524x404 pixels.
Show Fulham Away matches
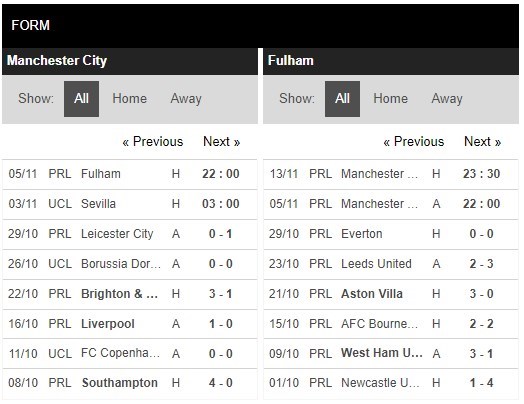pyautogui.click(x=447, y=99)
